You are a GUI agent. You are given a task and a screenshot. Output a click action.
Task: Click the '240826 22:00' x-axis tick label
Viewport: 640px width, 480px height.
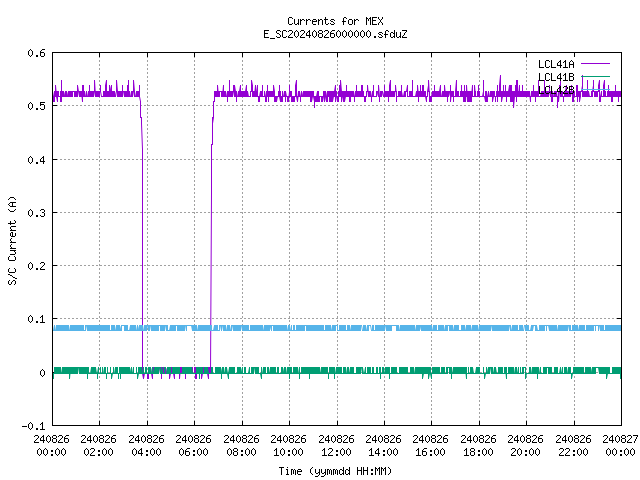[573, 446]
